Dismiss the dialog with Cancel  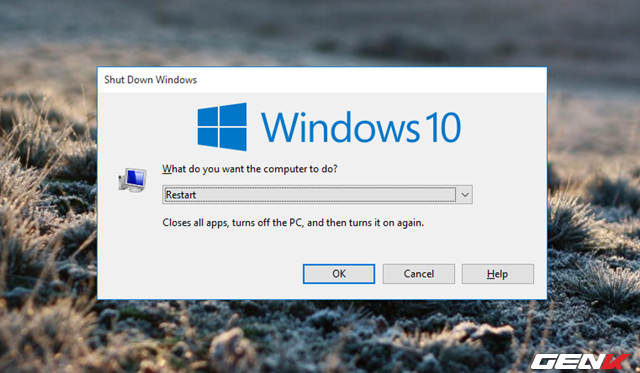[x=418, y=274]
